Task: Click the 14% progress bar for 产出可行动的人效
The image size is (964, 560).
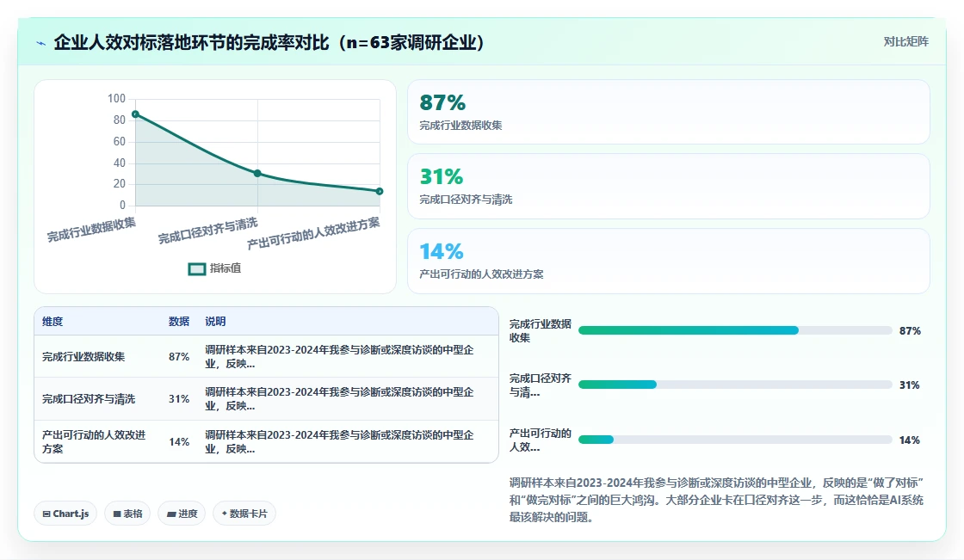Action: coord(735,440)
